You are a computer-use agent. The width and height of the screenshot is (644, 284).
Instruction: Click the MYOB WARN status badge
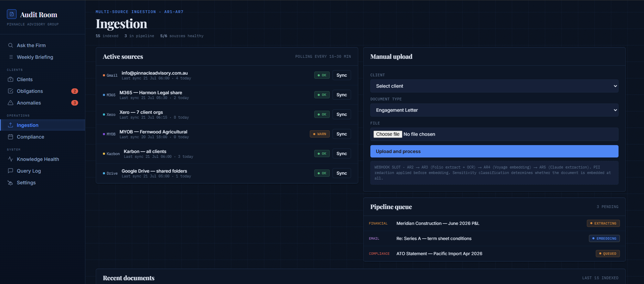[320, 134]
